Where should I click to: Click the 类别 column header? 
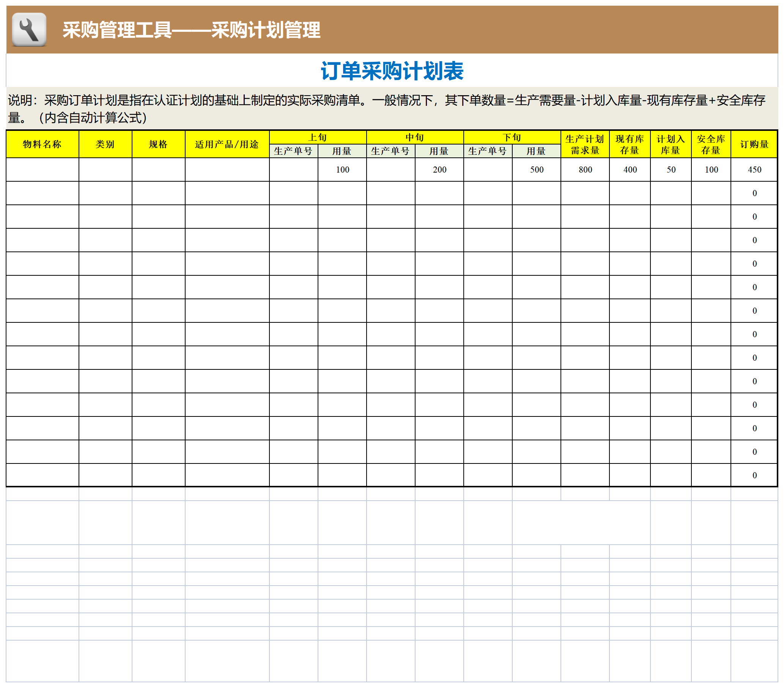105,144
